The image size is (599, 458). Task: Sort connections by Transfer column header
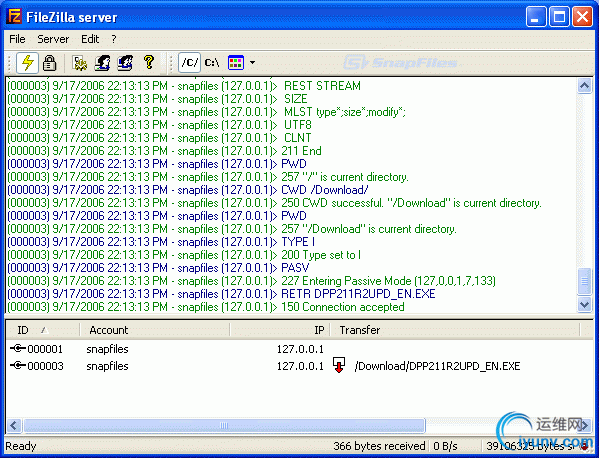pyautogui.click(x=455, y=330)
